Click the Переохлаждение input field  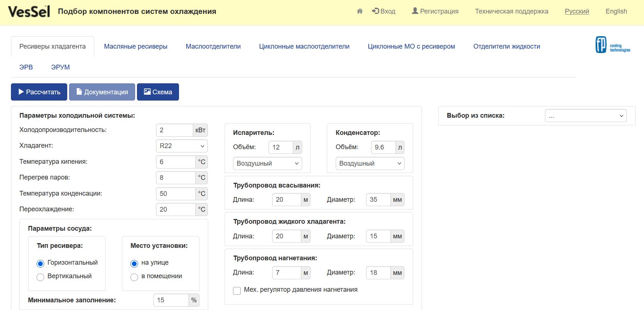click(176, 209)
